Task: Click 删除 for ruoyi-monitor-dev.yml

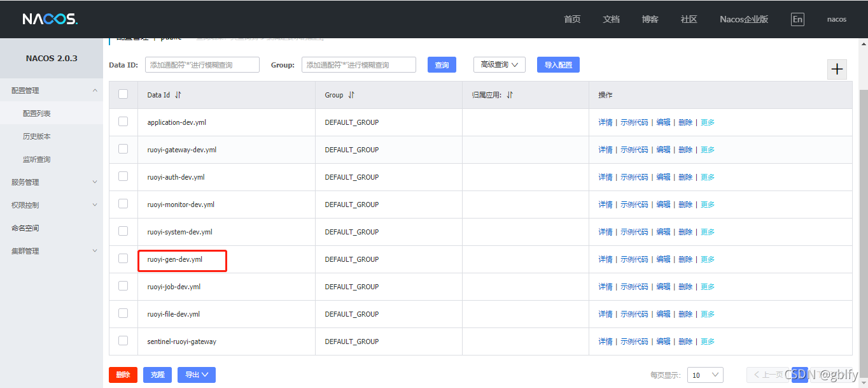Action: pos(685,205)
